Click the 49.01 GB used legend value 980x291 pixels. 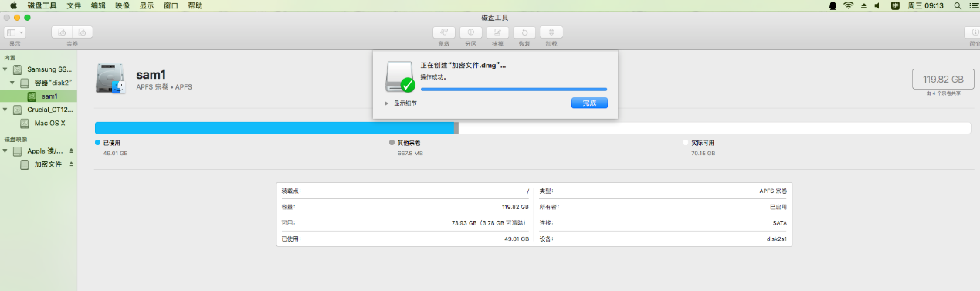click(115, 154)
